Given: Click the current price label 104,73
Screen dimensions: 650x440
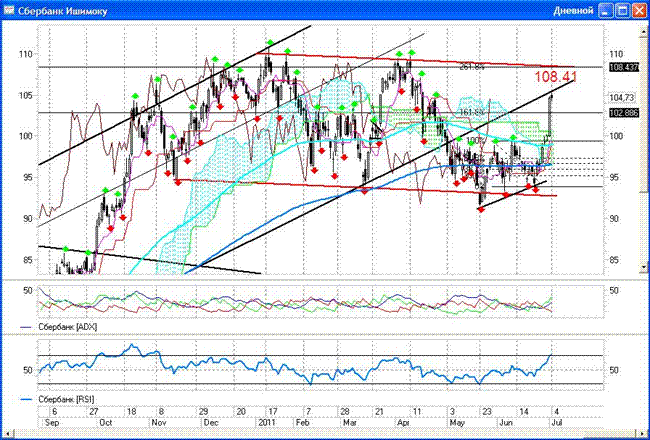Looking at the screenshot, I should pyautogui.click(x=622, y=97).
